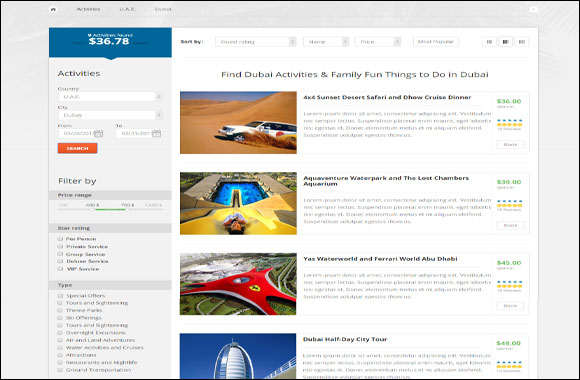Open the From date calendar icon

click(x=98, y=133)
